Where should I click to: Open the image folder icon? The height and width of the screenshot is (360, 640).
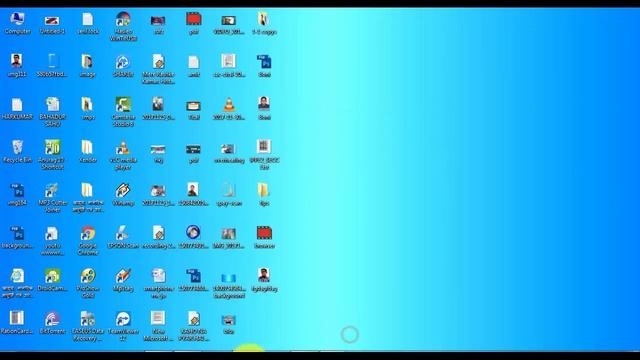[88, 66]
